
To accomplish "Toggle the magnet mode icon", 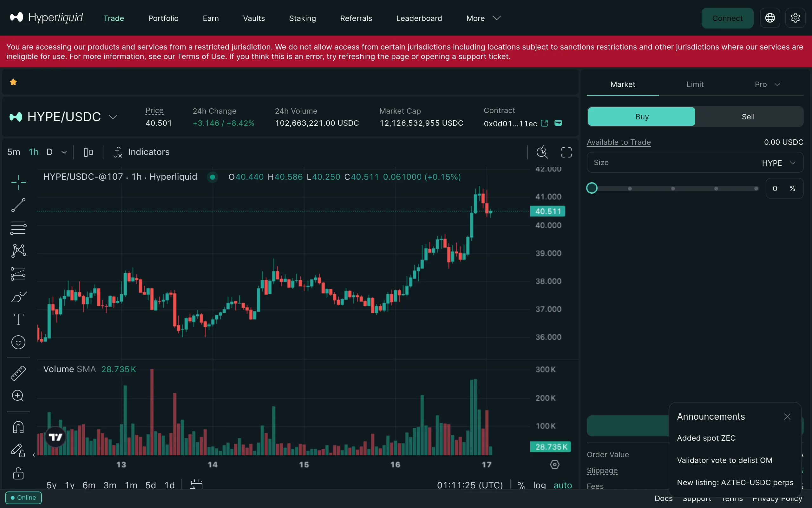I will pyautogui.click(x=18, y=427).
